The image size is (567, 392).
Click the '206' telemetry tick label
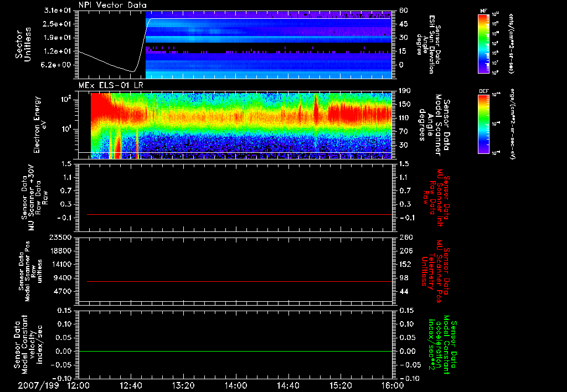(x=405, y=251)
